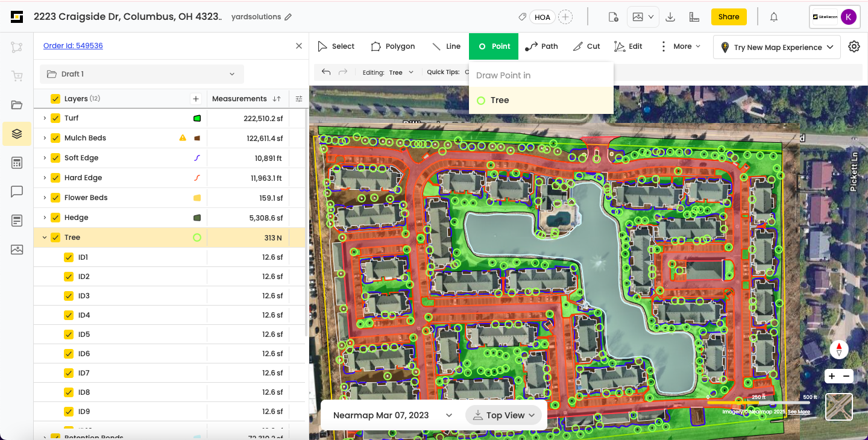The width and height of the screenshot is (868, 440).
Task: Click the Turf green color swatch
Action: (197, 119)
